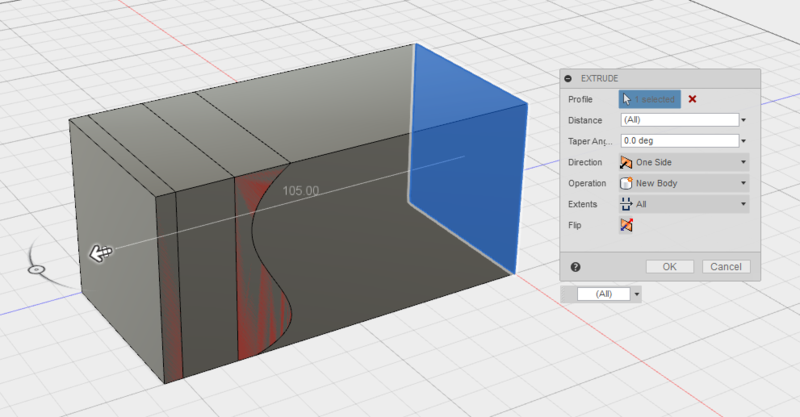Image resolution: width=800 pixels, height=417 pixels.
Task: Click the 105.00 dimension label
Action: 301,191
